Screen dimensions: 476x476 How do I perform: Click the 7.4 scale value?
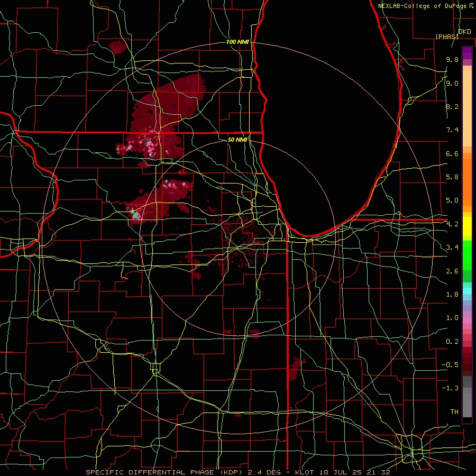pos(452,130)
